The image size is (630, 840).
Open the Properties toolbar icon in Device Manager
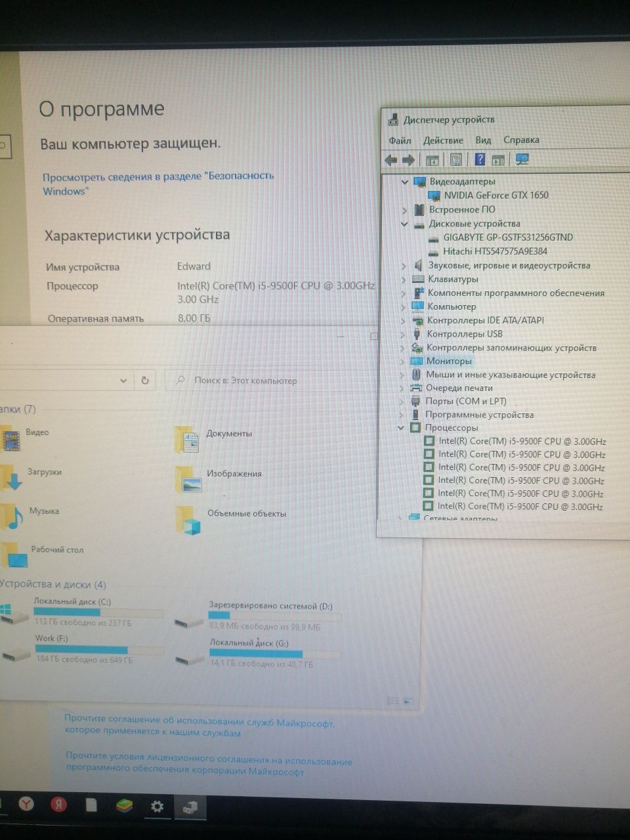(x=456, y=159)
